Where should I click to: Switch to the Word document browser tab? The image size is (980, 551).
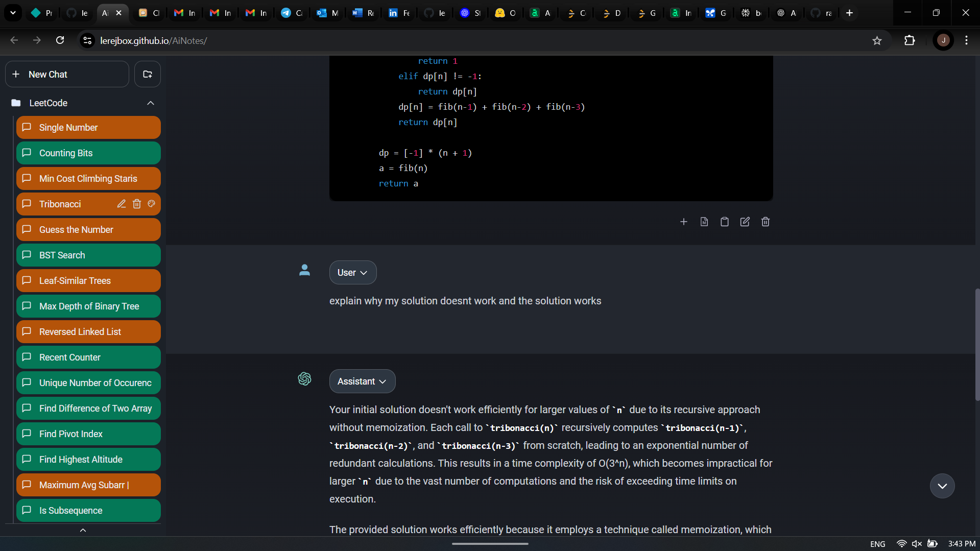pos(364,13)
